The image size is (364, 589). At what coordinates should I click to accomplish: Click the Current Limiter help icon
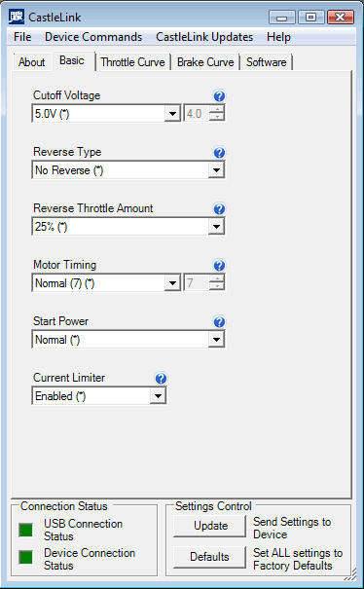point(161,379)
